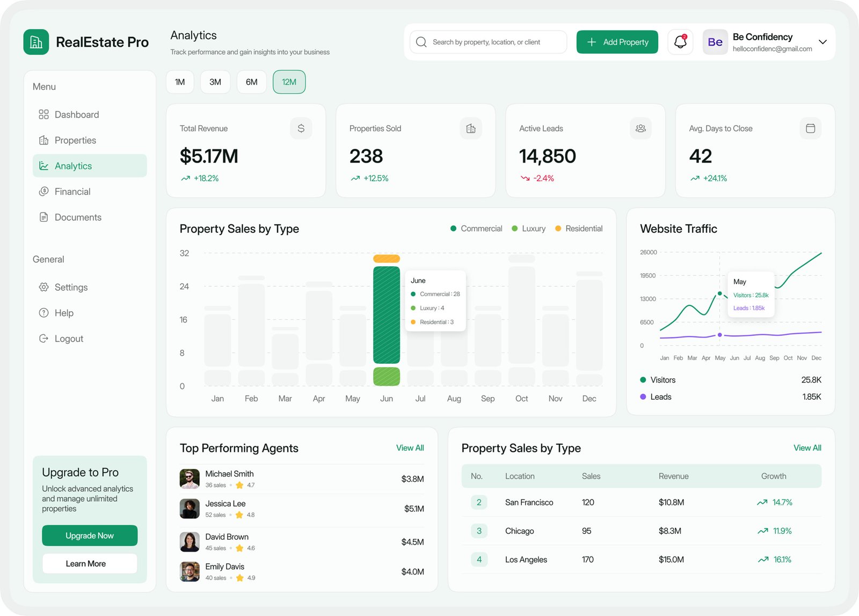Viewport: 859px width, 616px height.
Task: Open the Dashboard sidebar icon
Action: [x=44, y=114]
